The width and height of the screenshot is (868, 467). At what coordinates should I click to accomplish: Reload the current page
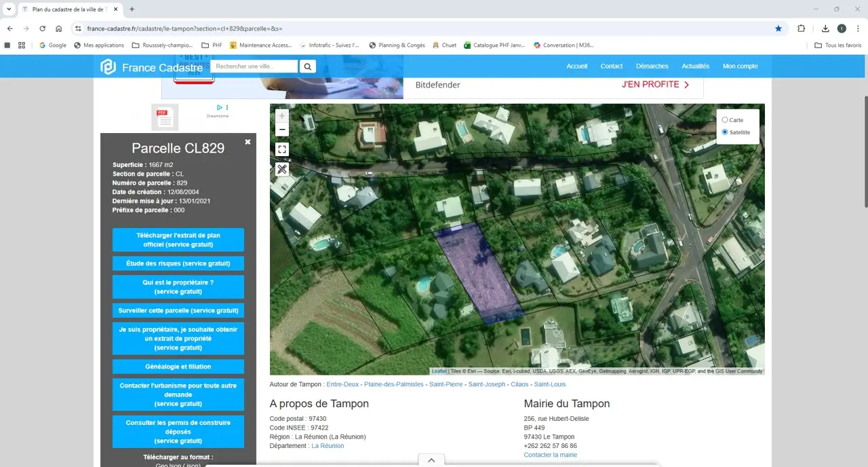coord(42,29)
